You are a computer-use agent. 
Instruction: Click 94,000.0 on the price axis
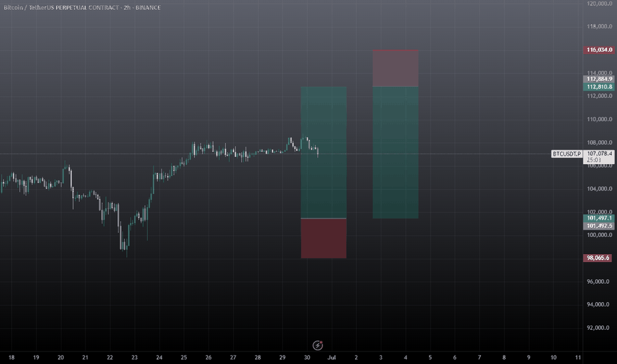pos(599,304)
